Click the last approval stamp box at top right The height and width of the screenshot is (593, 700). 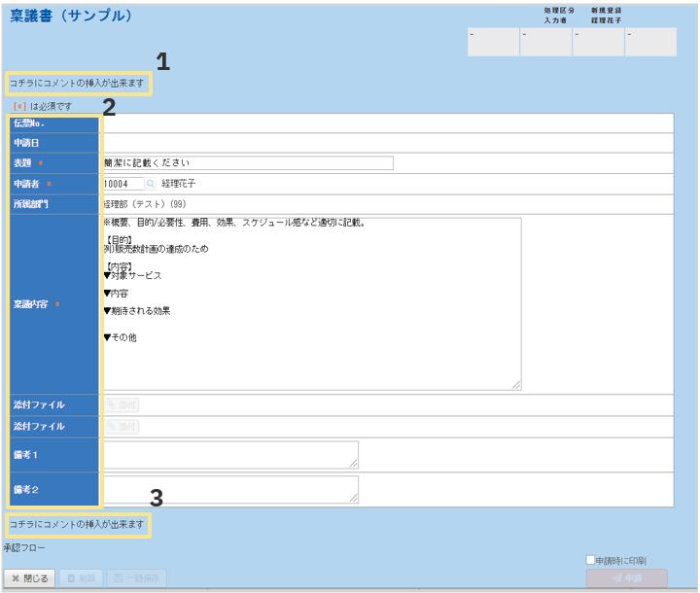(x=650, y=42)
